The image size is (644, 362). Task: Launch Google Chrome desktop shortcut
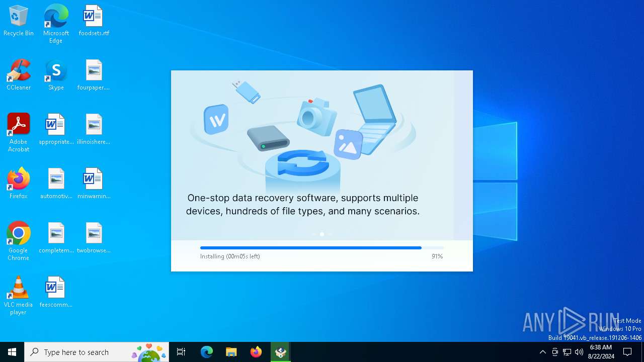(18, 241)
